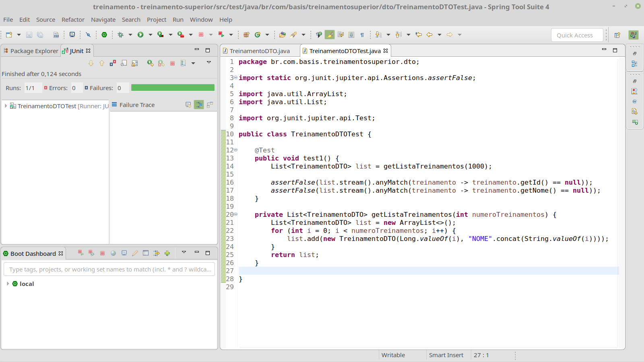
Task: Click the Debug bug icon in toolbar
Action: [120, 35]
